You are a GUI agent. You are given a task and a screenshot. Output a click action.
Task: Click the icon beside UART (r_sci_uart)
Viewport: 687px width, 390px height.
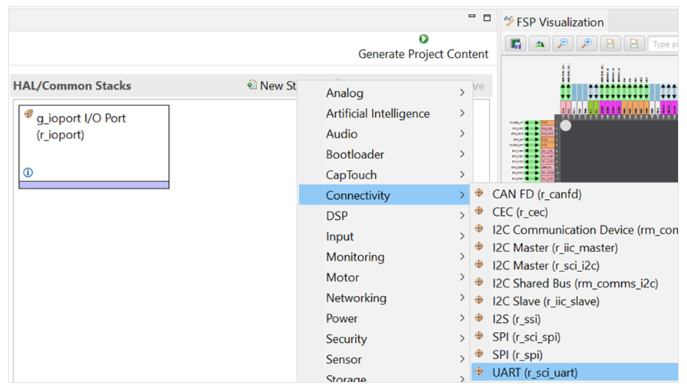479,372
